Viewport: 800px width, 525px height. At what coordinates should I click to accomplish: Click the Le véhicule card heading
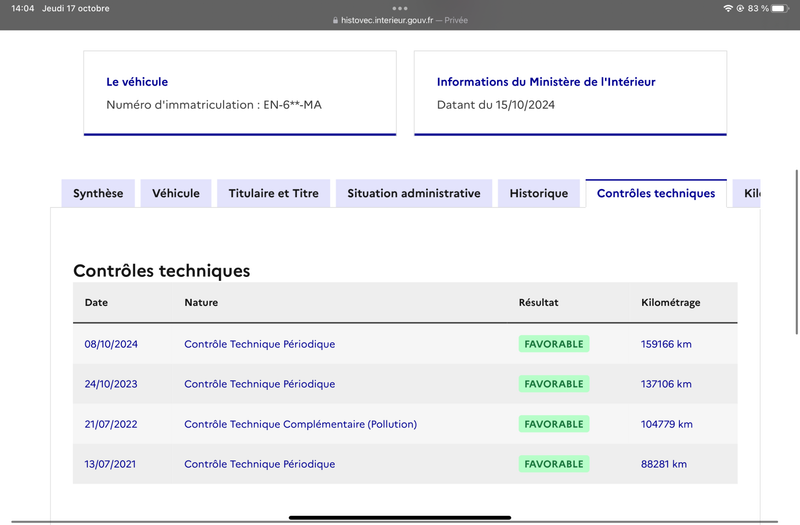click(x=137, y=82)
